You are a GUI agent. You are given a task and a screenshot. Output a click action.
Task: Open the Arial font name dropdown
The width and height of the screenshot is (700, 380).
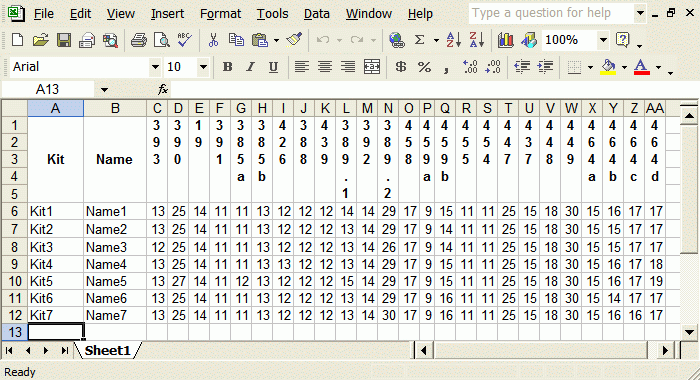pos(155,67)
